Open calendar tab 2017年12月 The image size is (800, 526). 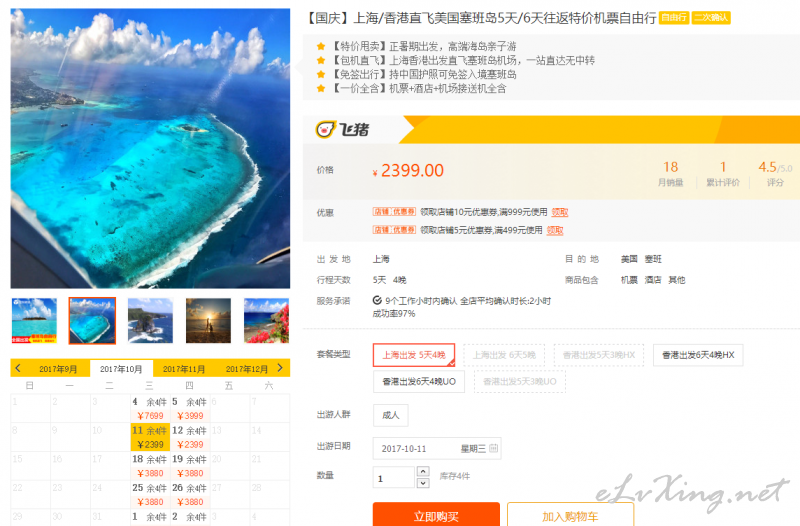click(246, 369)
